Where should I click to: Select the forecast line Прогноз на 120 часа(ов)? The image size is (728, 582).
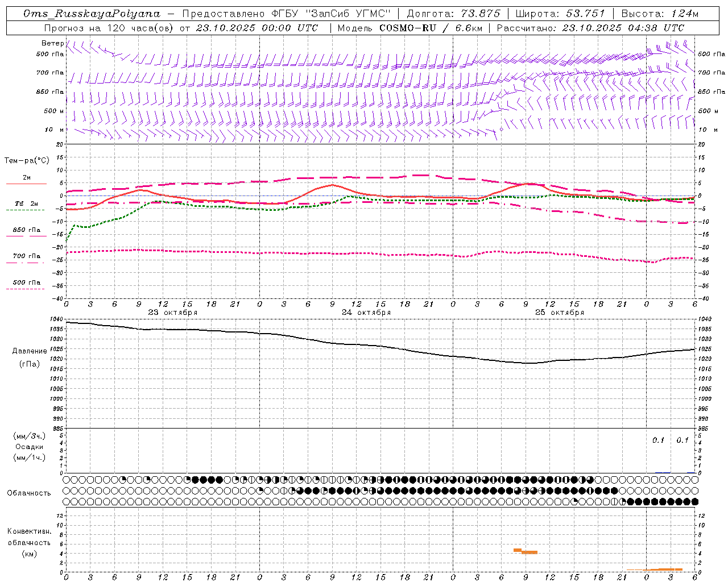tap(109, 28)
